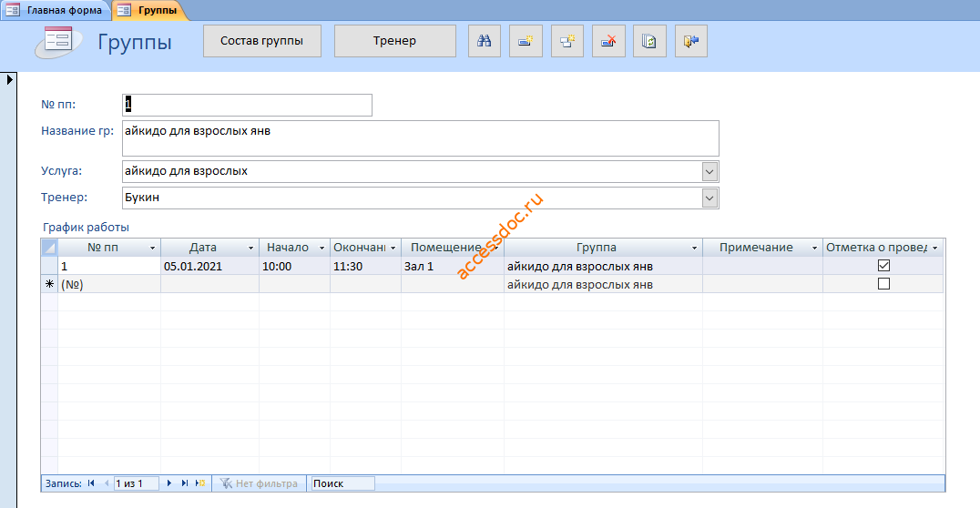980x508 pixels.
Task: Click the add new record button
Action: pos(526,41)
